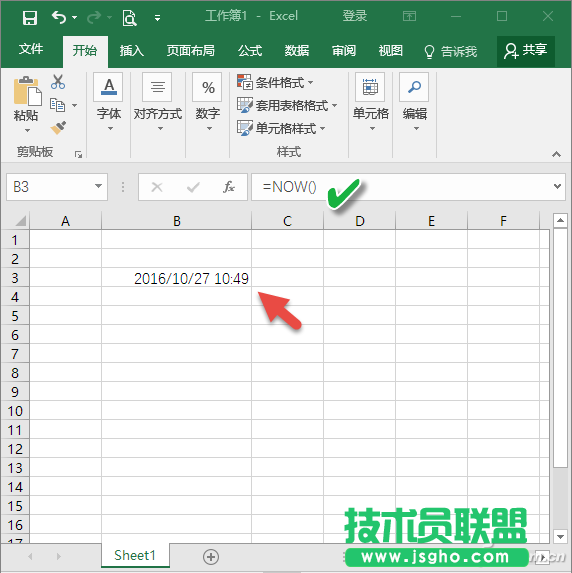The image size is (572, 573).
Task: Open the 字体 font group
Action: [109, 102]
